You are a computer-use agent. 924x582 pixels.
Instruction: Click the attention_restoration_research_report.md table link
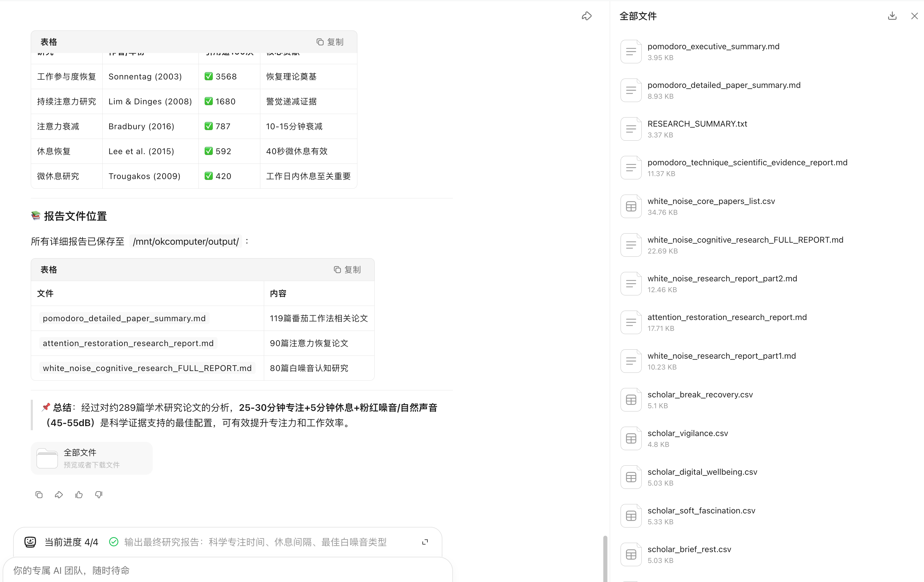128,343
